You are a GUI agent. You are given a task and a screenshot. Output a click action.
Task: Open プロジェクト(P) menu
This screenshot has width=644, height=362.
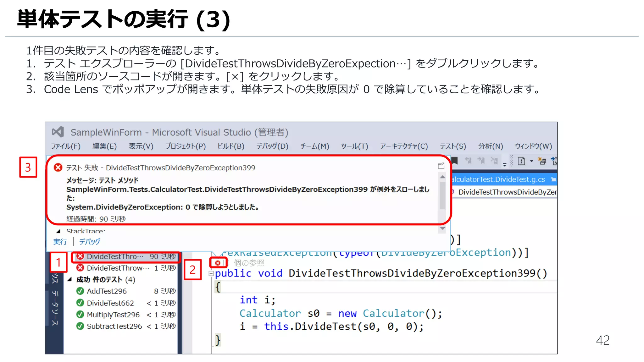pos(186,146)
